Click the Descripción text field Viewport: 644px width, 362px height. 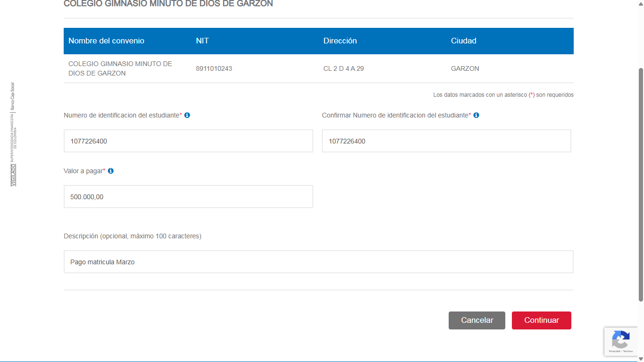pyautogui.click(x=318, y=262)
